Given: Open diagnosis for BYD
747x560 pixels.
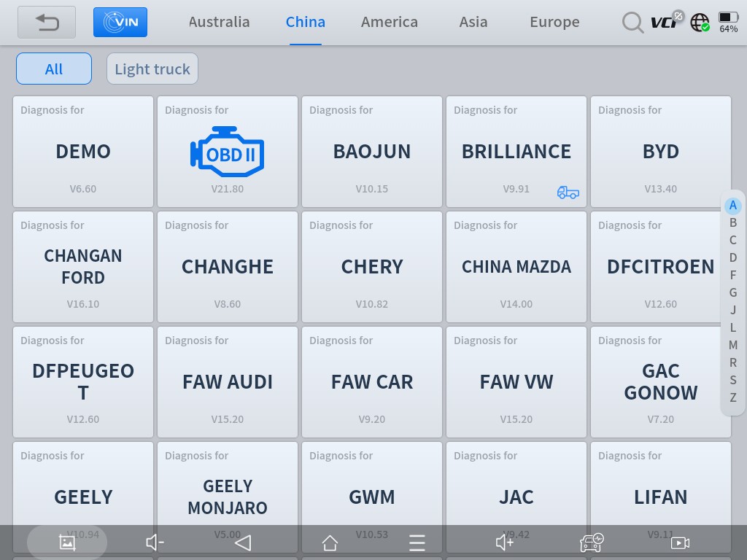Looking at the screenshot, I should 660,152.
